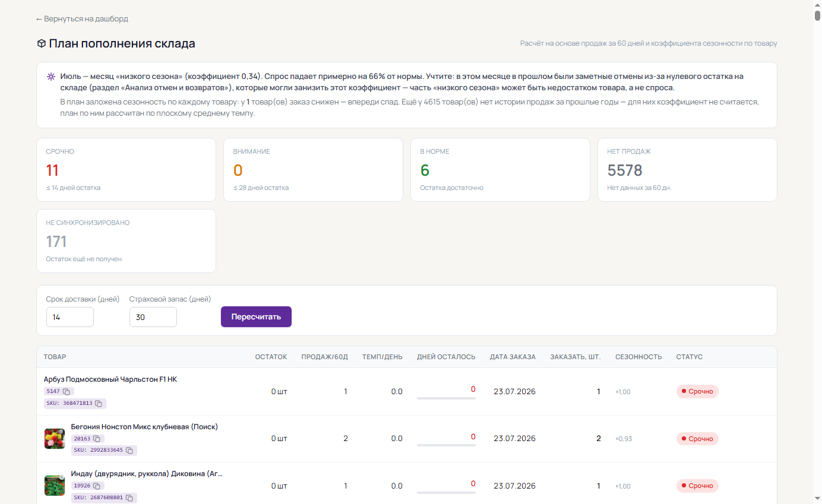Open the Срочно summary card

click(126, 170)
